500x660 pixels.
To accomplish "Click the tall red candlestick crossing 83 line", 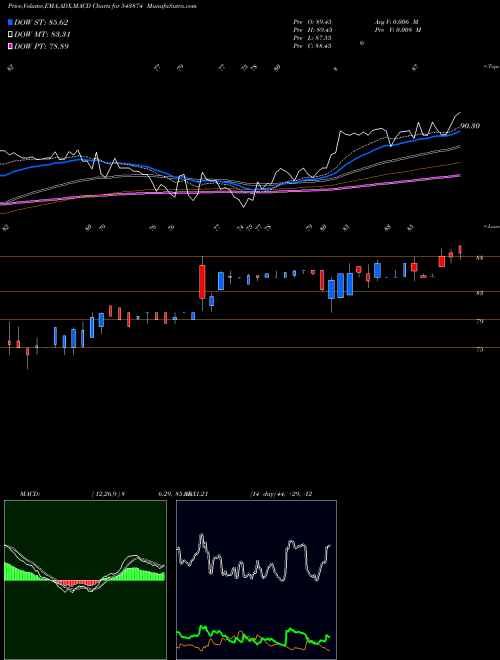I will click(202, 282).
